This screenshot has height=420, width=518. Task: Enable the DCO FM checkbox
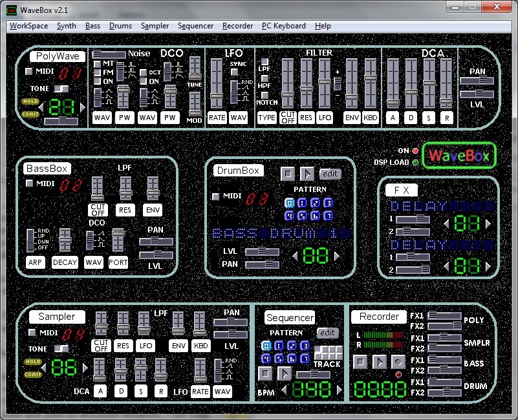pyautogui.click(x=98, y=72)
